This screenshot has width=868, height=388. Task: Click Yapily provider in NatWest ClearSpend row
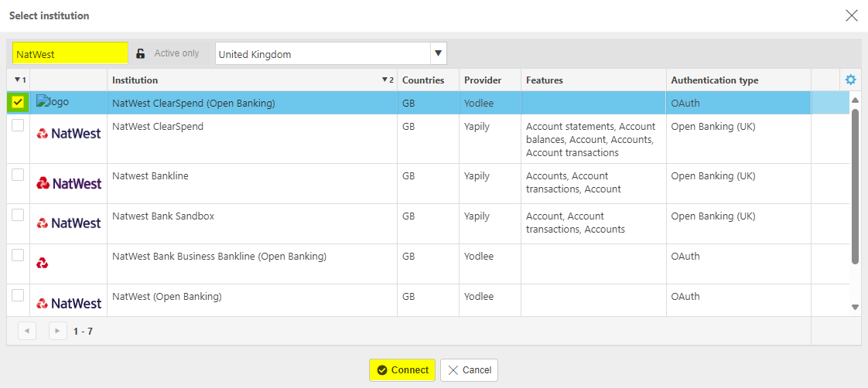[477, 127]
